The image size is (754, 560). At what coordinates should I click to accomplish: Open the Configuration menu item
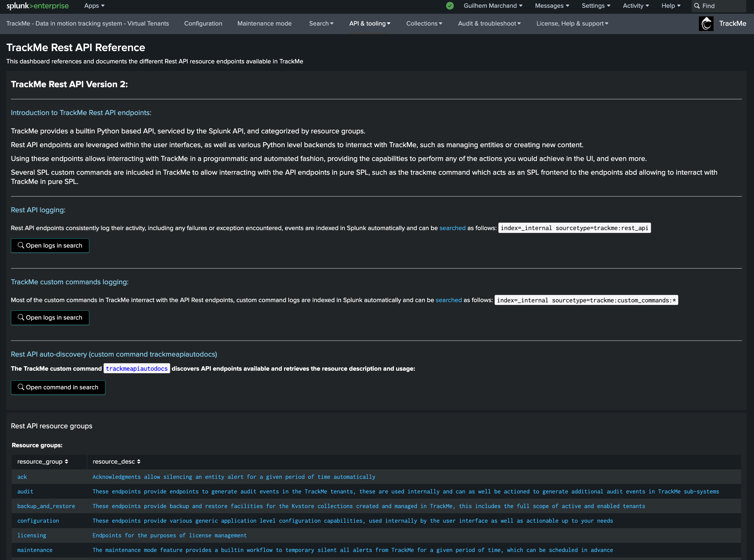point(203,24)
